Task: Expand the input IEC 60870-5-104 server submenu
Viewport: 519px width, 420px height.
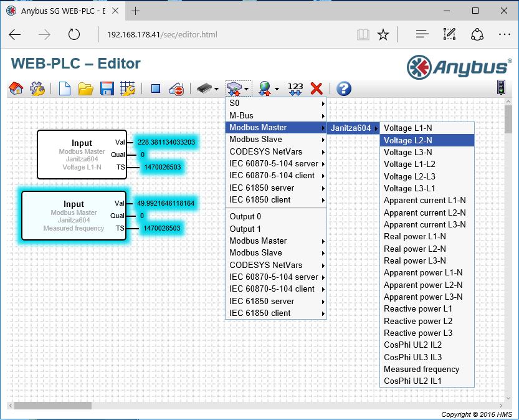Action: click(276, 163)
